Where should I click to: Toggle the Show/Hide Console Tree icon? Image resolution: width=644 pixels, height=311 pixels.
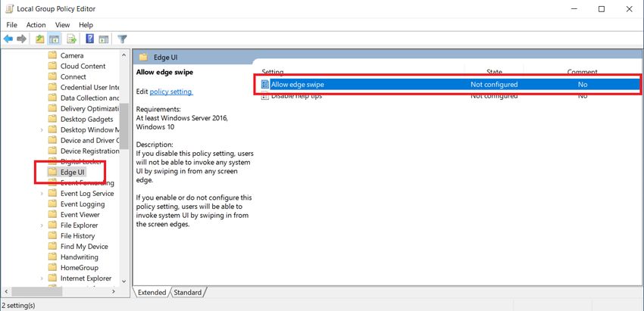tap(55, 39)
